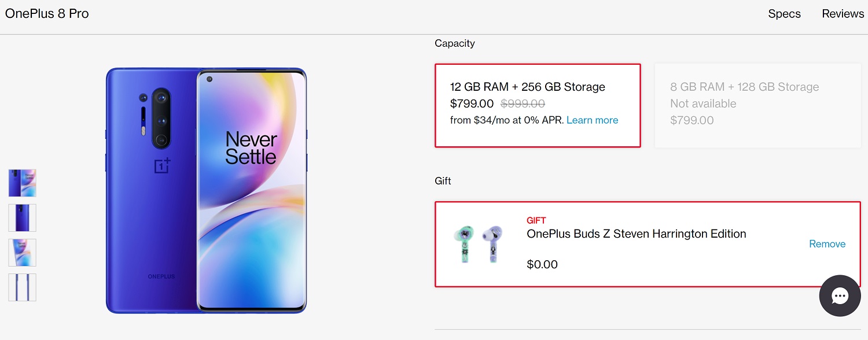This screenshot has width=868, height=340.
Task: Click the OnePlus logo on phone back
Action: coord(162,165)
